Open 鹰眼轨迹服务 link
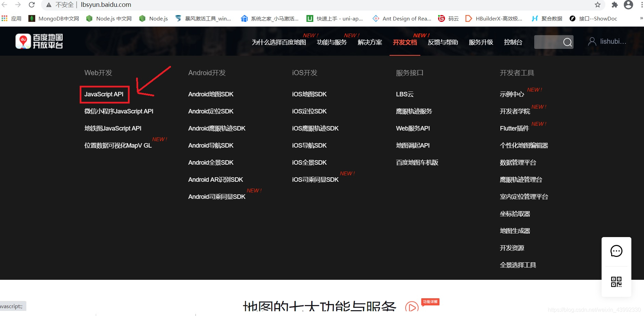Screen dimensions: 644x316 pyautogui.click(x=414, y=111)
